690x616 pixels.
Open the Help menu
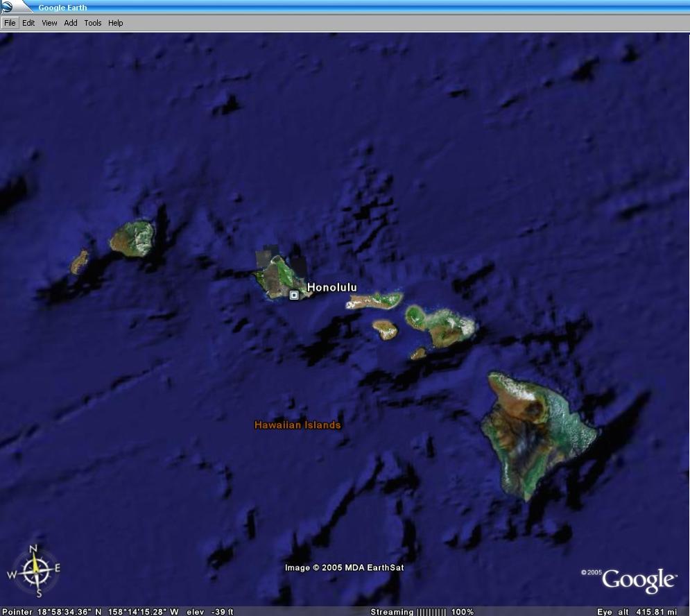[x=115, y=23]
